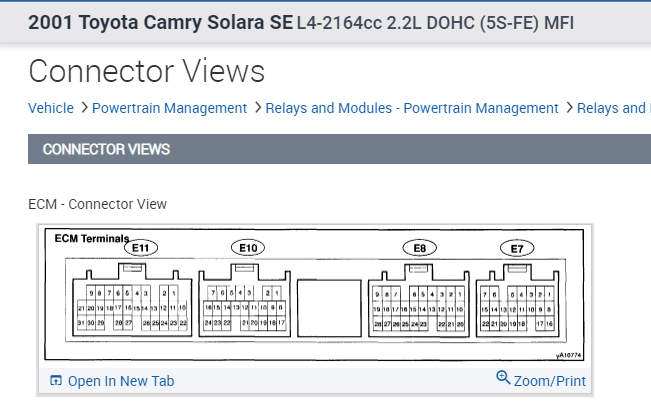Click the blank square in diagram center
The height and width of the screenshot is (413, 651).
click(327, 308)
